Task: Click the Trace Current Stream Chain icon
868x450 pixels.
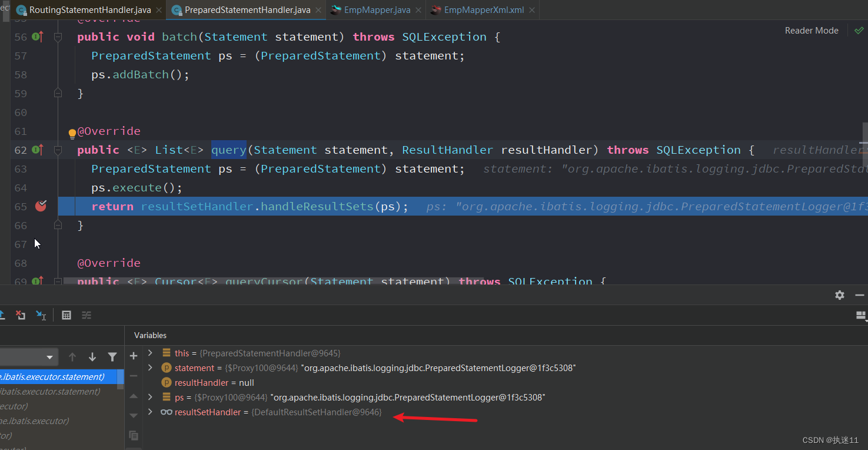Action: tap(87, 315)
